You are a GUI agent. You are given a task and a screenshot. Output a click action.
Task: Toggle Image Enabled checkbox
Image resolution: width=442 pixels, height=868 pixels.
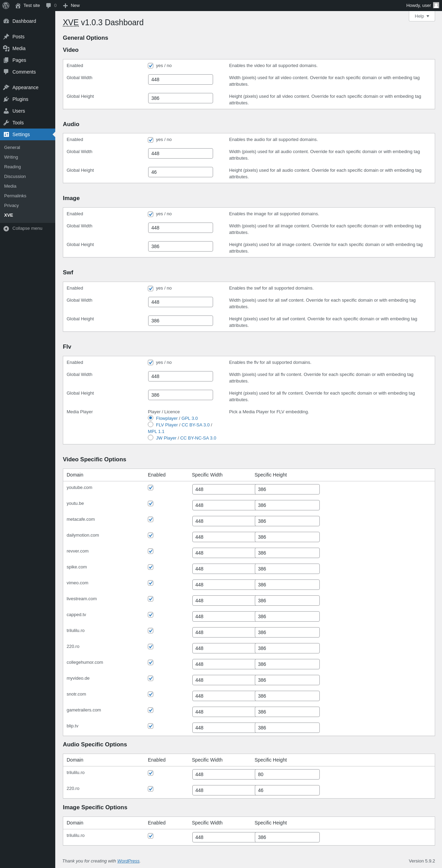[x=151, y=214]
